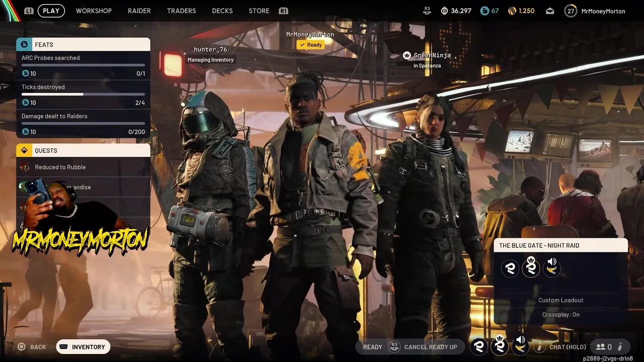
Task: Click the Cred reward icon under Ticks destroyed
Action: click(x=25, y=103)
